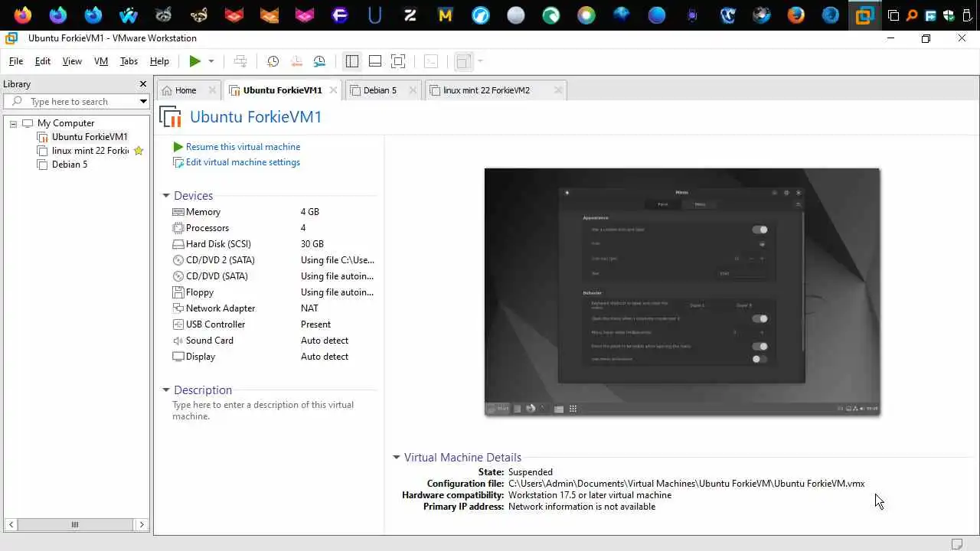The image size is (980, 551).
Task: Open the Tabs menu
Action: tap(129, 61)
